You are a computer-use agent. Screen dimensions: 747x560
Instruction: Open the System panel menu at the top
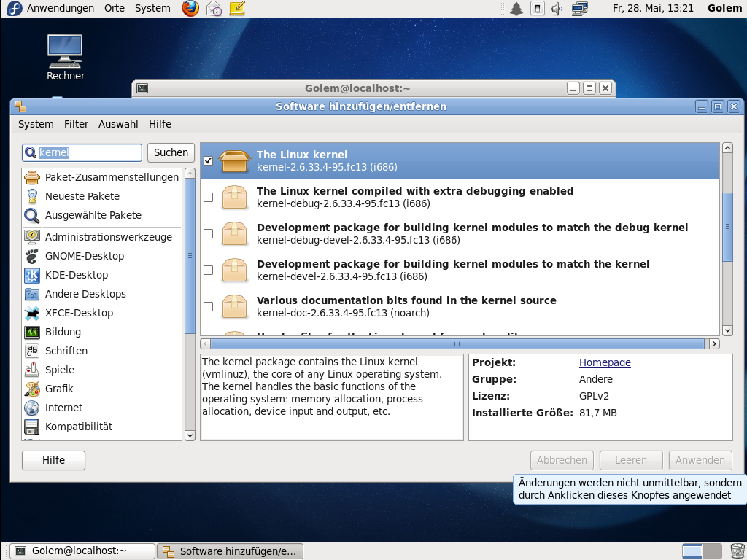[x=152, y=8]
